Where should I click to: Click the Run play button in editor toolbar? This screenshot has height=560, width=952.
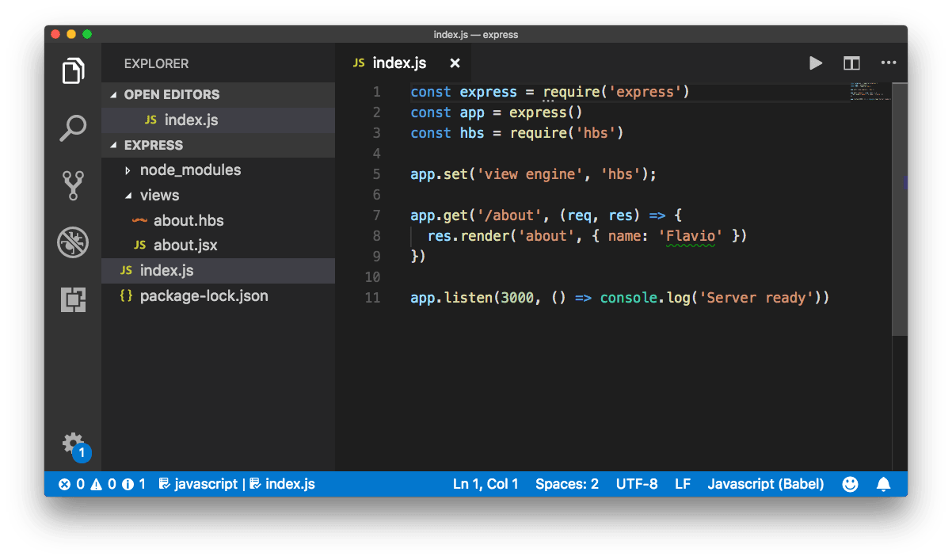(816, 63)
